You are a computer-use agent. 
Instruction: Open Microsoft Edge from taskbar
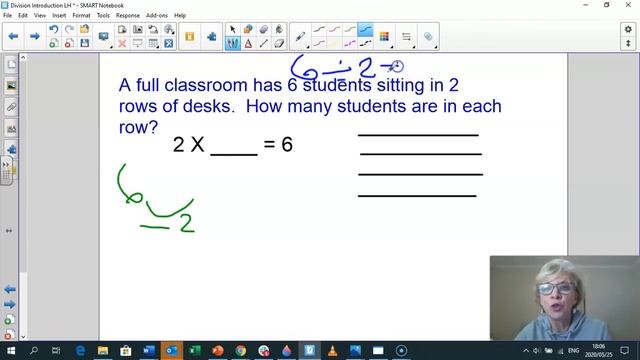point(80,350)
